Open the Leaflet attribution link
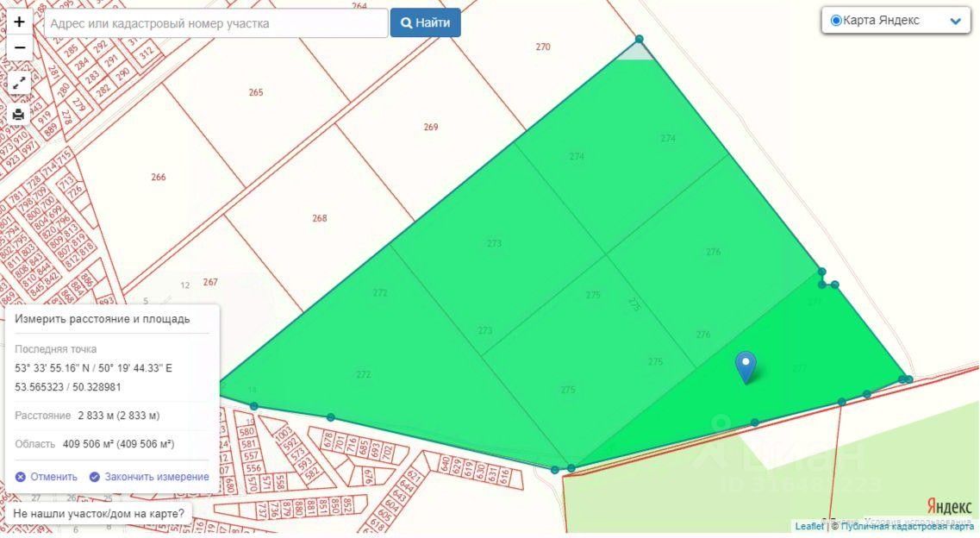 pyautogui.click(x=809, y=527)
